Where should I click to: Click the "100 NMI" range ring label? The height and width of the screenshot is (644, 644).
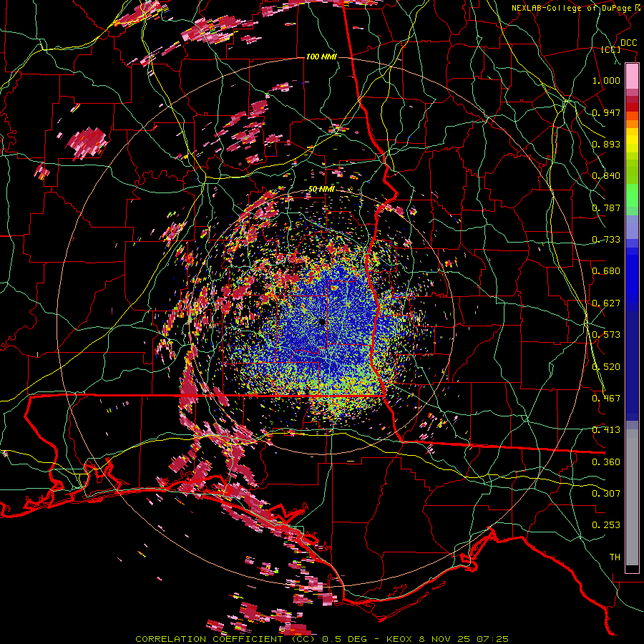tap(321, 57)
